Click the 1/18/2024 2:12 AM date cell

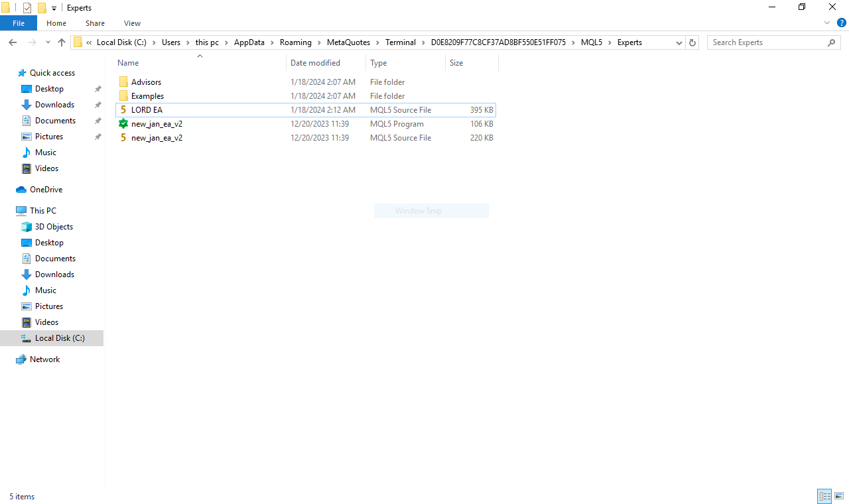[323, 110]
